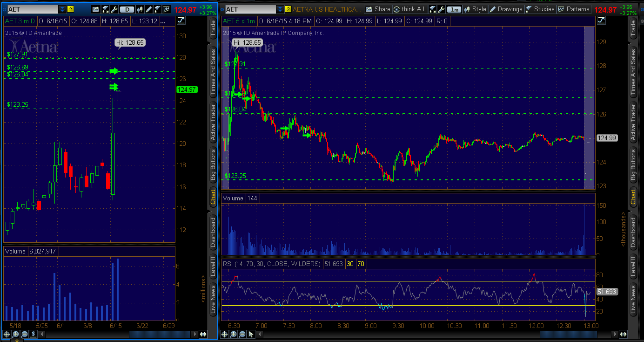This screenshot has width=644, height=342.
Task: Open Times And Sales side tab of right chart
Action: 633,72
